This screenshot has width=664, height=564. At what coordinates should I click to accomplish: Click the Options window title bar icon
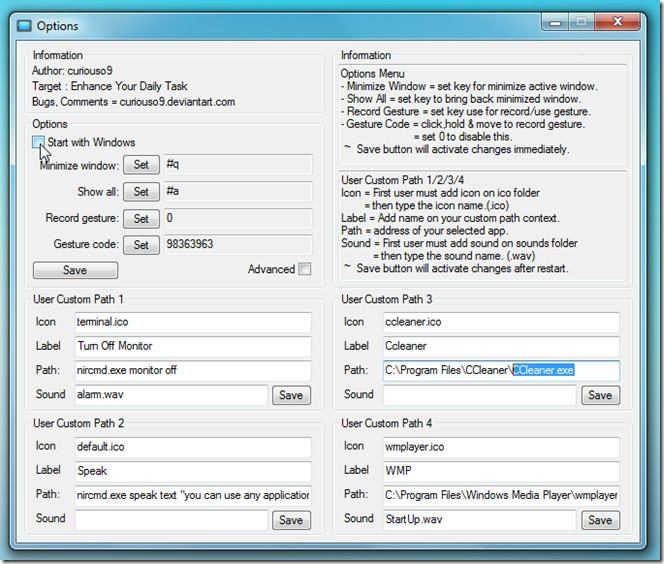click(26, 25)
